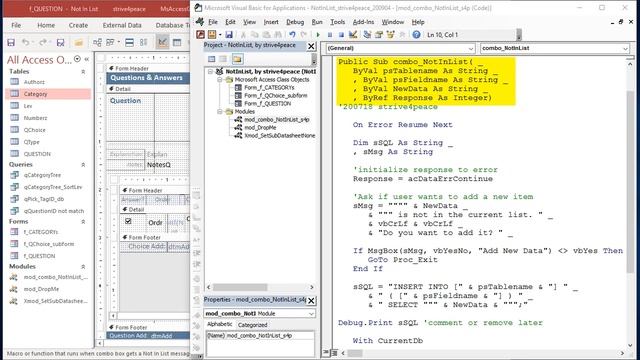Viewport: 640px width, 360px height.
Task: Switch to Alphabetic properties tab
Action: (220, 324)
